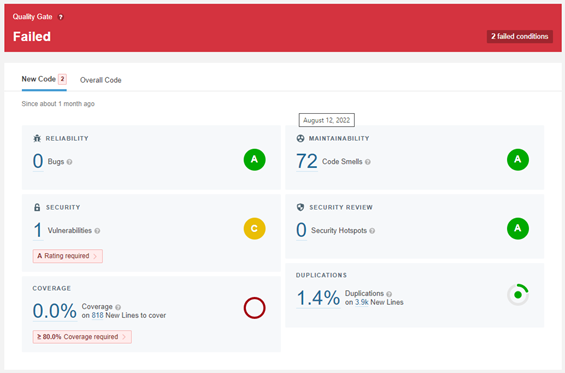This screenshot has width=565, height=373.
Task: Click the help icon next to Bugs
Action: 70,162
